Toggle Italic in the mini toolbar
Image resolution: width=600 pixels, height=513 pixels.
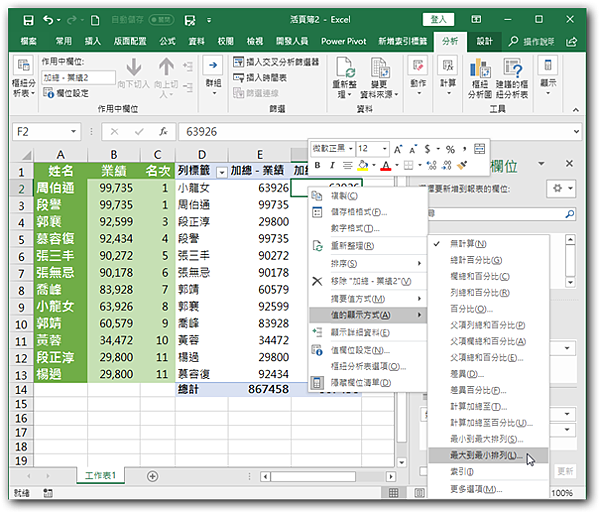pyautogui.click(x=331, y=165)
